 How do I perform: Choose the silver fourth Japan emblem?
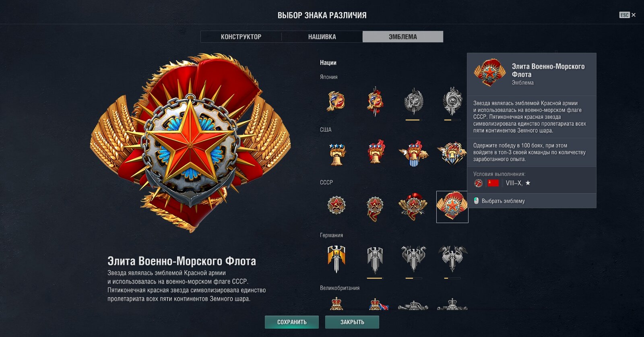coord(452,101)
